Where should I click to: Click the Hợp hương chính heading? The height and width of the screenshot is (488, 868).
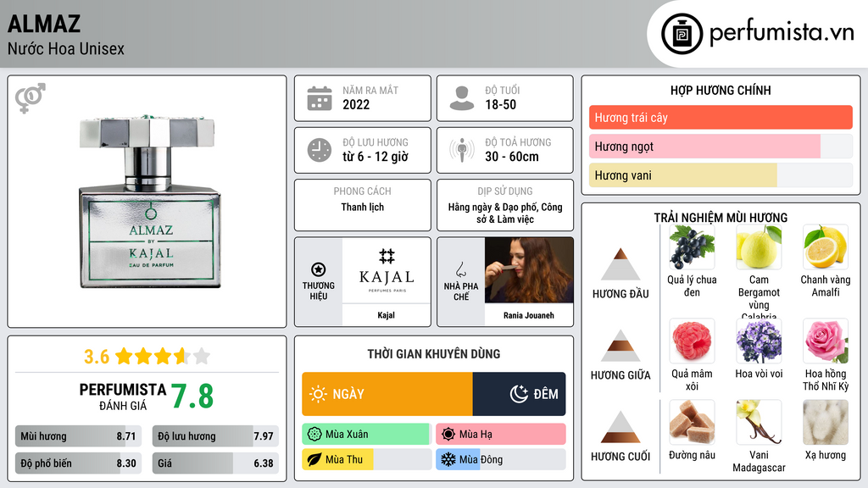point(721,90)
